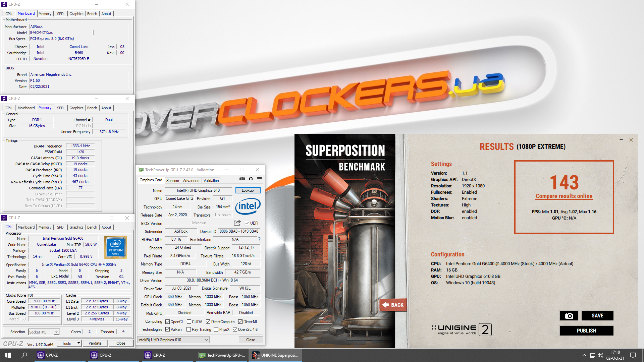Click the CPU-Z Tools button

66,343
